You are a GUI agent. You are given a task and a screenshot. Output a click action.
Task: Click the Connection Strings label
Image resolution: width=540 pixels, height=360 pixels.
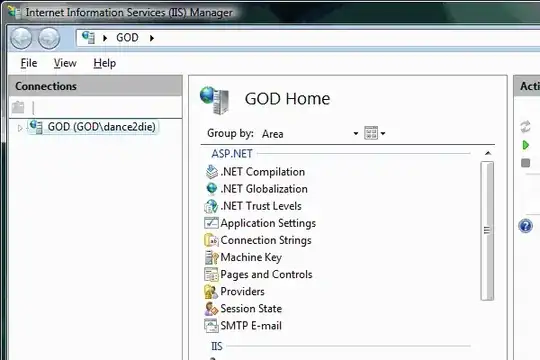(x=266, y=240)
